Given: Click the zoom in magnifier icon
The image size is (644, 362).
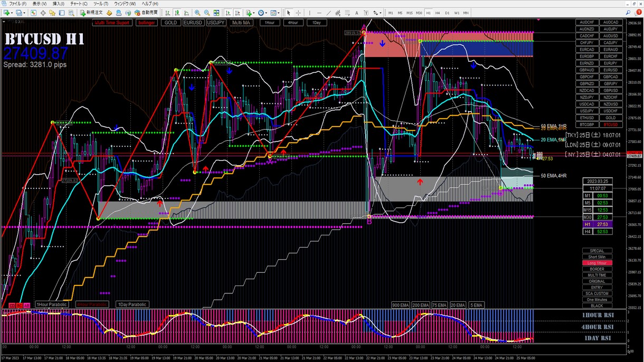Looking at the screenshot, I should (197, 13).
